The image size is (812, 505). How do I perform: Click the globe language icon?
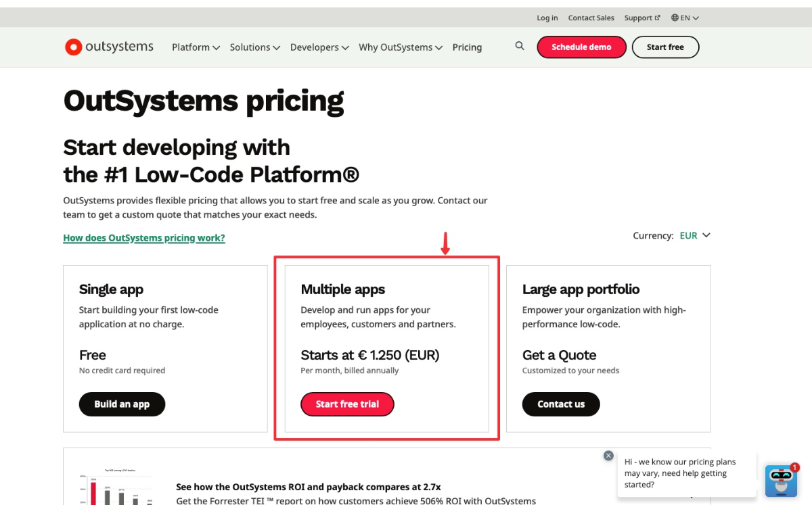675,18
